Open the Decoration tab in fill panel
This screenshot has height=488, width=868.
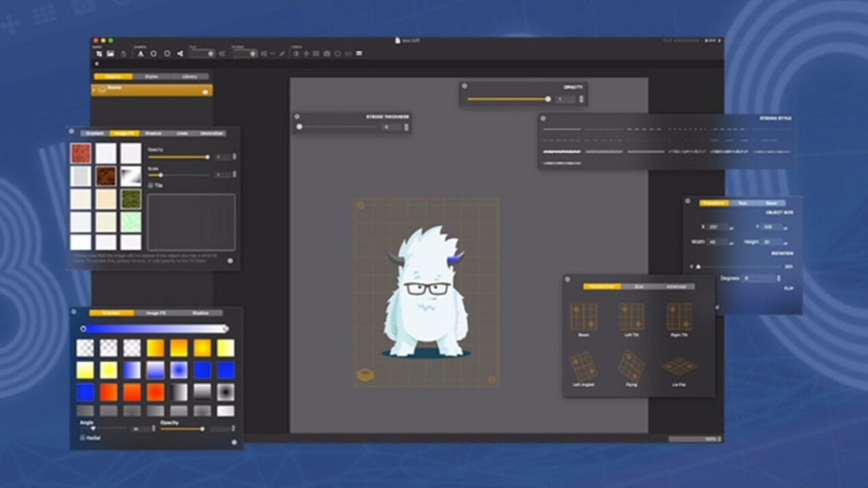pos(212,134)
